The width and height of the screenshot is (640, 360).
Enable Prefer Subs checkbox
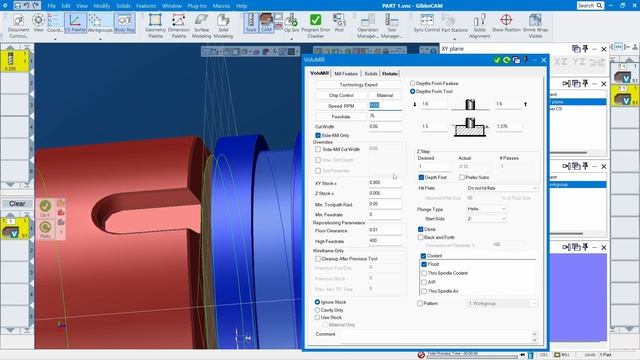[462, 178]
